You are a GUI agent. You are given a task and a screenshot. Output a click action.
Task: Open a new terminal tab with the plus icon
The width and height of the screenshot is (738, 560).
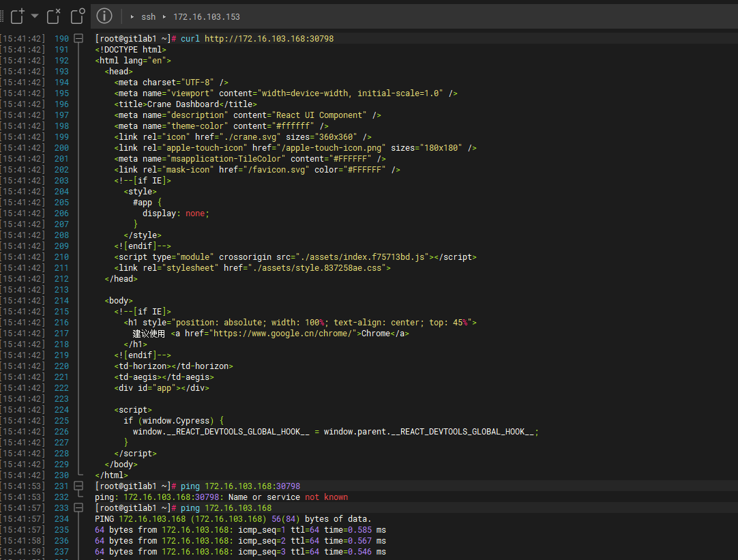click(x=18, y=16)
